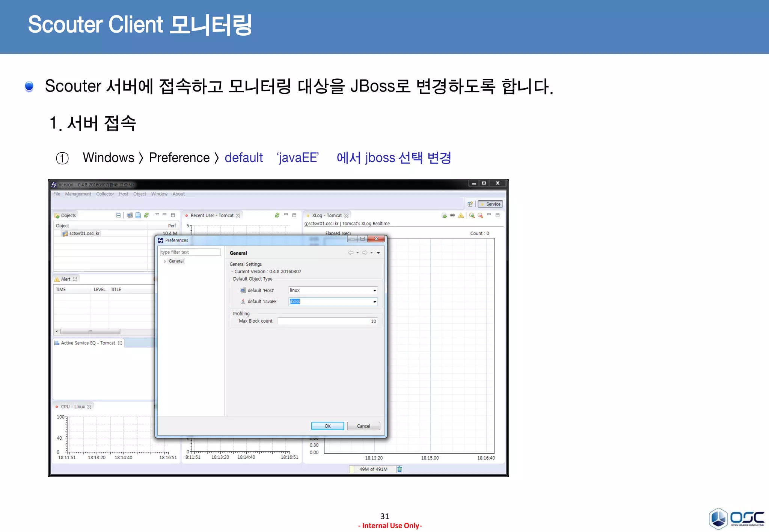The height and width of the screenshot is (532, 769).
Task: Open the default 'JavaEE' dropdown arrow
Action: tap(374, 302)
